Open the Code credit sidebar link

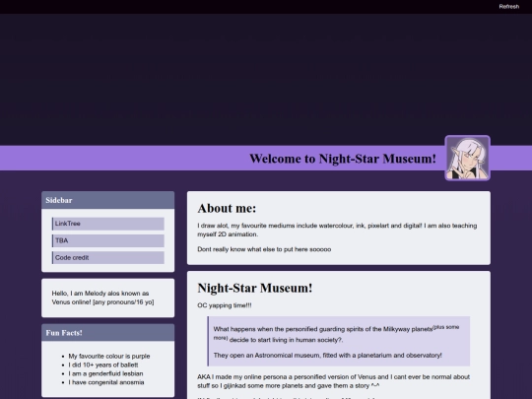click(x=108, y=257)
